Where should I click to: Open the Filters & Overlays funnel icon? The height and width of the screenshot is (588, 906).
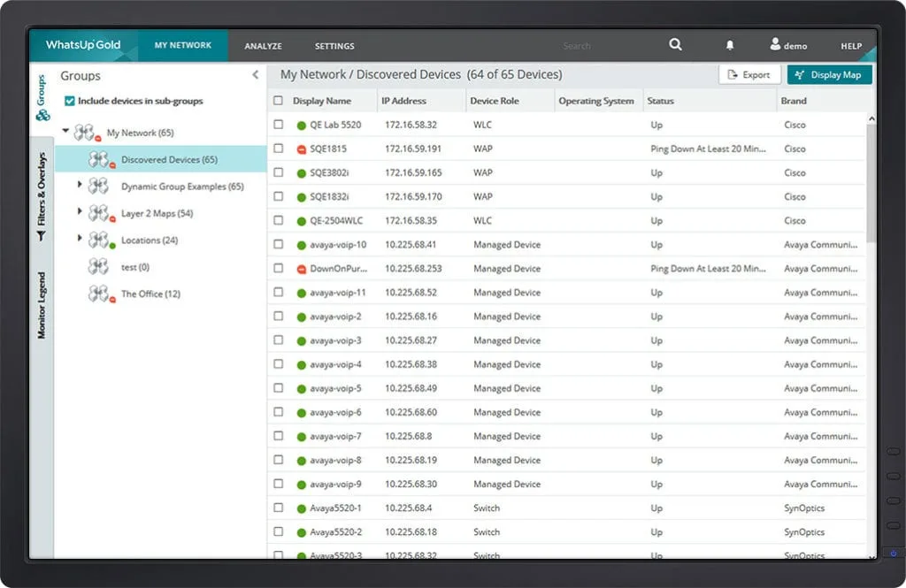(41, 236)
